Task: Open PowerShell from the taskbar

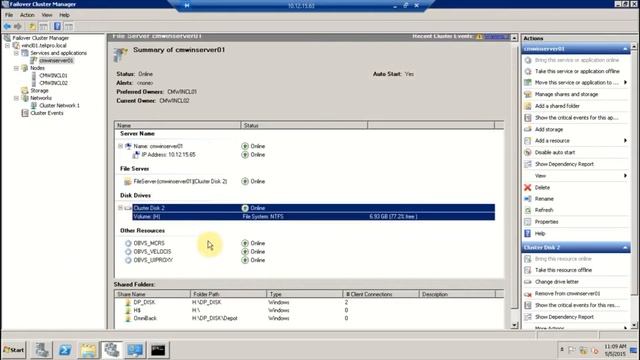Action: [65, 350]
